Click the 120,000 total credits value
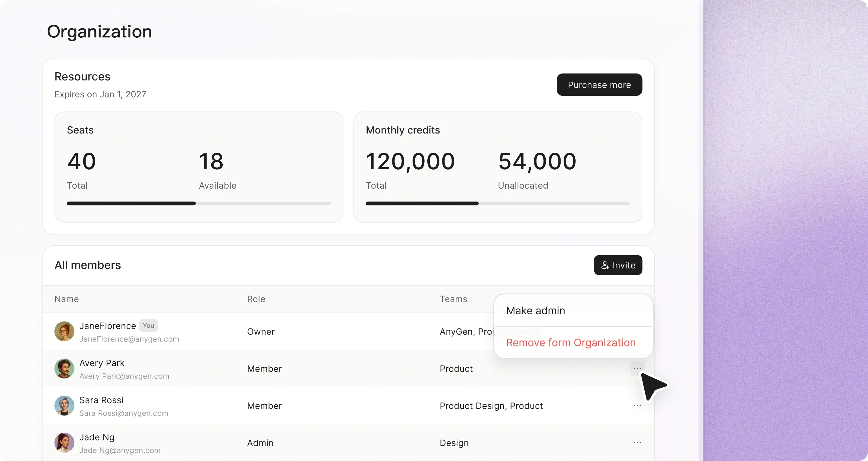The height and width of the screenshot is (461, 868). pos(410,162)
